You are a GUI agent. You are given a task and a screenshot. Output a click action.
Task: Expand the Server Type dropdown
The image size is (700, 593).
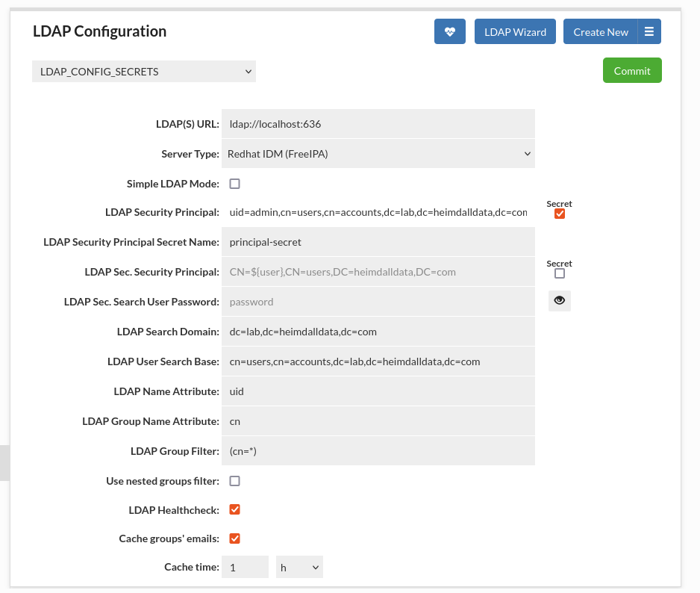coord(378,154)
